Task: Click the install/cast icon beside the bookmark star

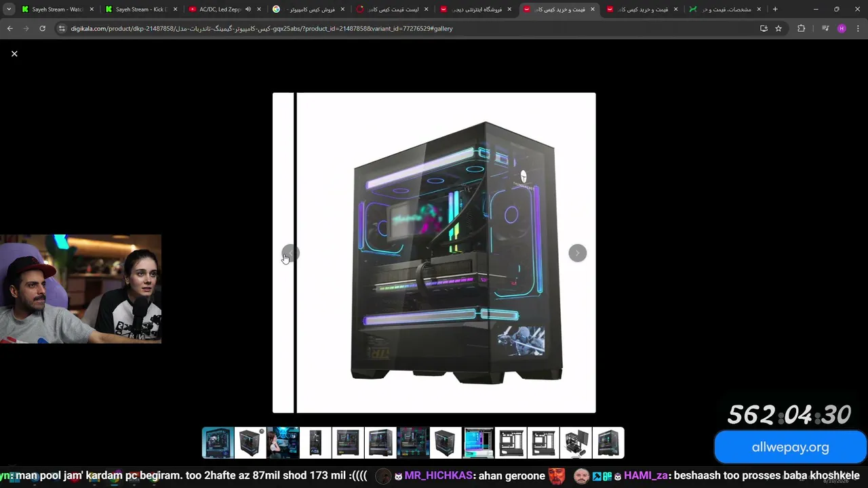Action: (x=764, y=28)
